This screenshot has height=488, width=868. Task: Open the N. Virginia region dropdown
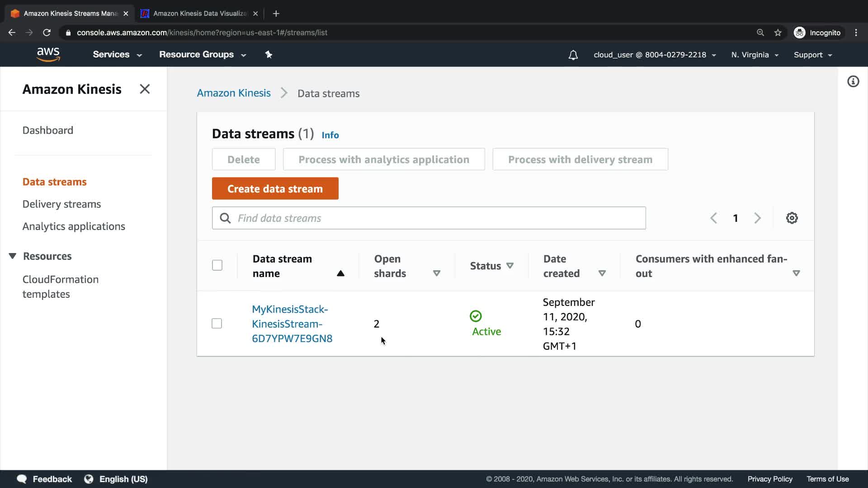pos(755,55)
